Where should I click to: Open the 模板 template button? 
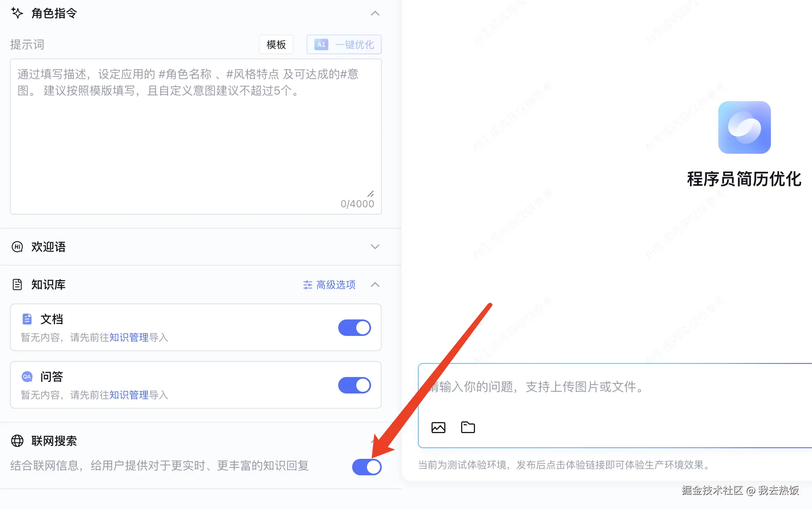coord(276,44)
